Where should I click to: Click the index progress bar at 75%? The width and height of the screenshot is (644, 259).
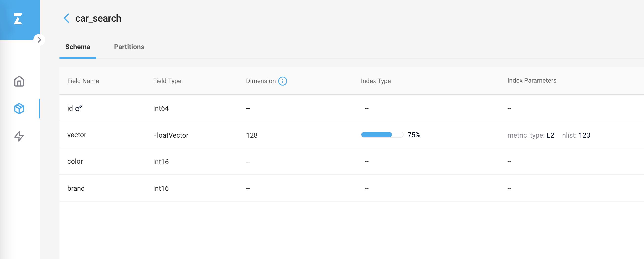382,135
